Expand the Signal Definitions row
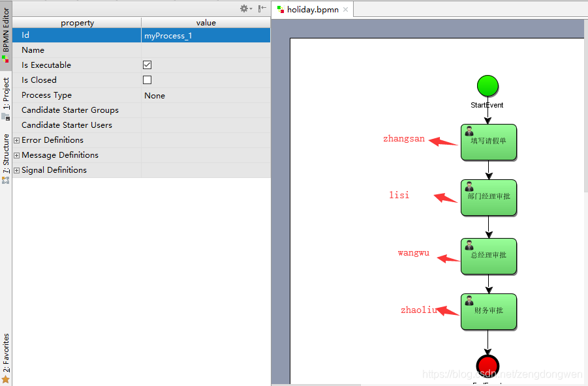 (16, 170)
